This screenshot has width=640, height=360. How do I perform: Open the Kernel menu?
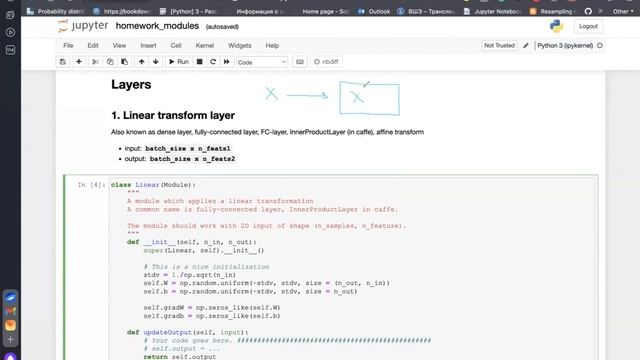pos(204,45)
